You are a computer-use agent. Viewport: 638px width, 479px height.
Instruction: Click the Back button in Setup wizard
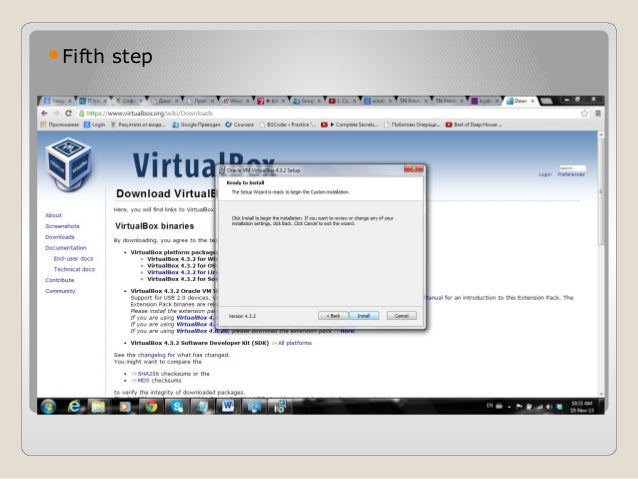pos(333,316)
